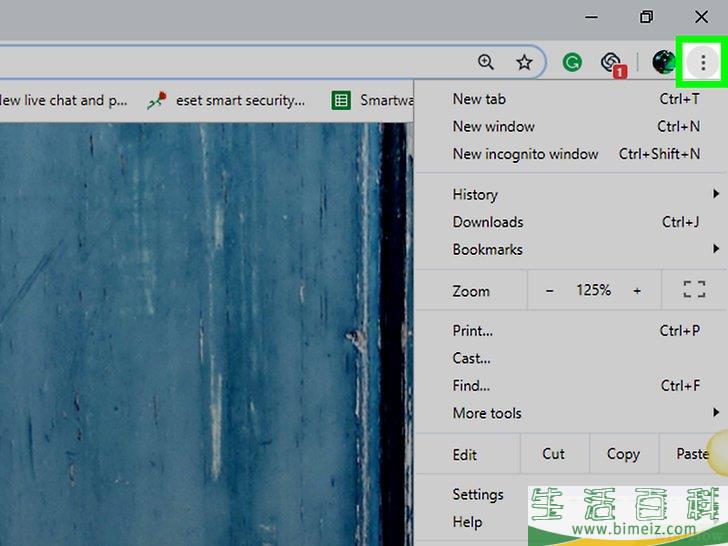
Task: Select New tab from the menu
Action: pos(571,99)
